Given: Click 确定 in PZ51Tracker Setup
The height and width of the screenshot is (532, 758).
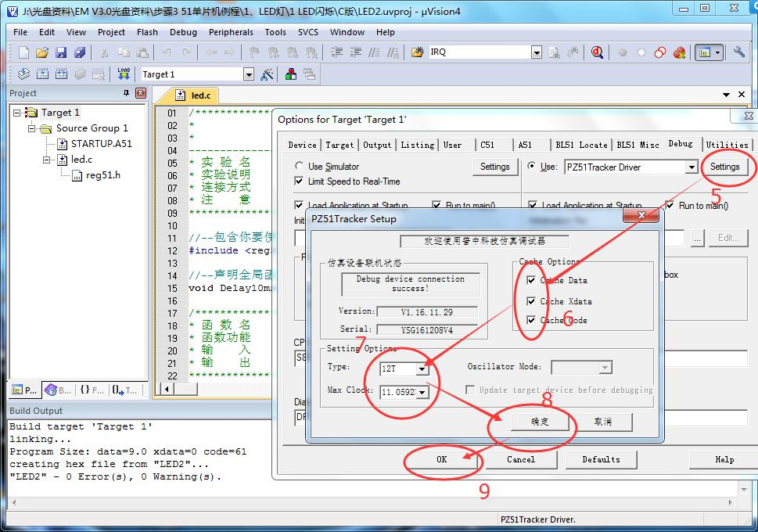Looking at the screenshot, I should (x=540, y=422).
